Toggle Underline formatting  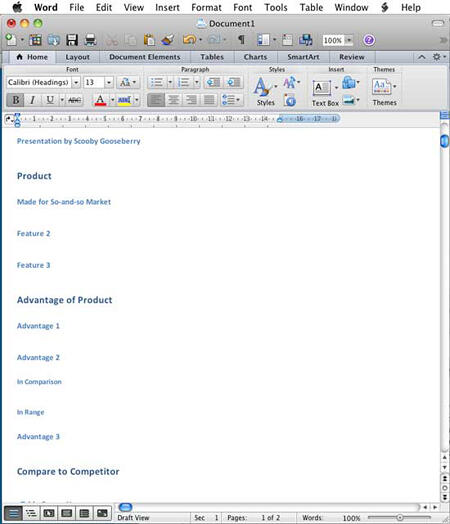point(50,100)
